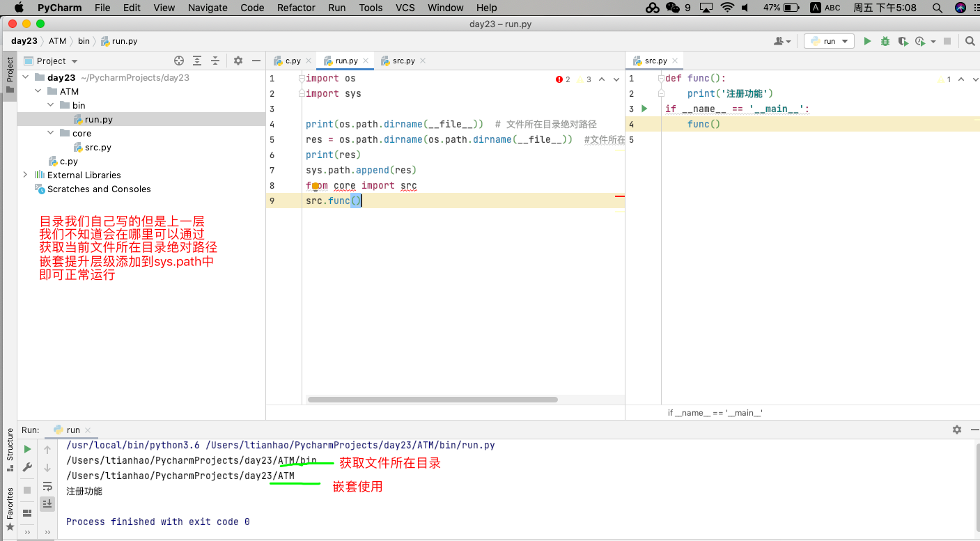Open the run configuration dropdown
This screenshot has height=541, width=980.
829,41
